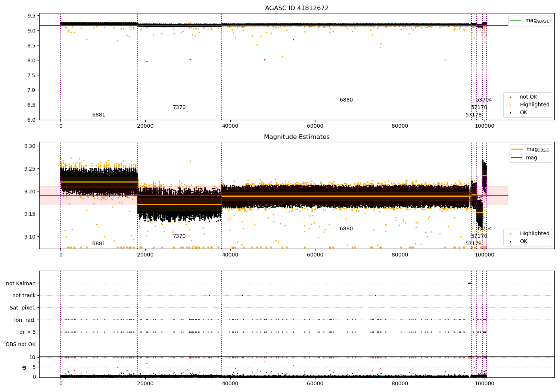This screenshot has width=560, height=392.
Task: Click orange highlighted point near 9.27 at 30000
Action: (190, 161)
